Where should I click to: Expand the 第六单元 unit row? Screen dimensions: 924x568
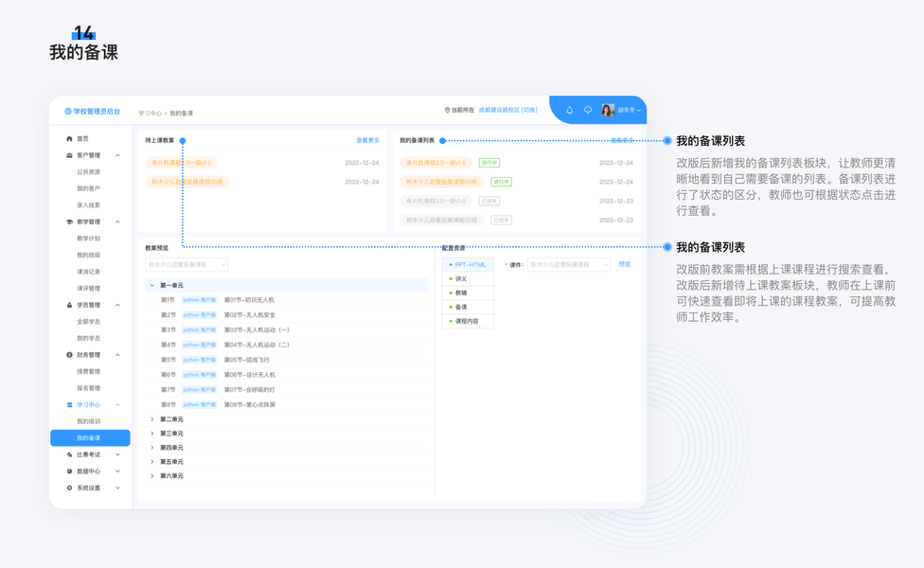pyautogui.click(x=287, y=476)
